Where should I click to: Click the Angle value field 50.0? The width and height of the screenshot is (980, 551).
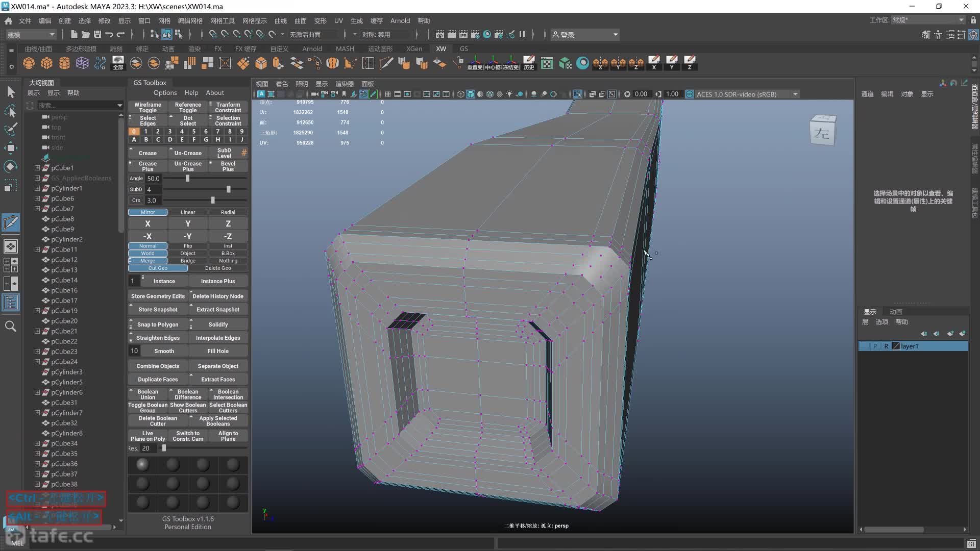pos(153,179)
